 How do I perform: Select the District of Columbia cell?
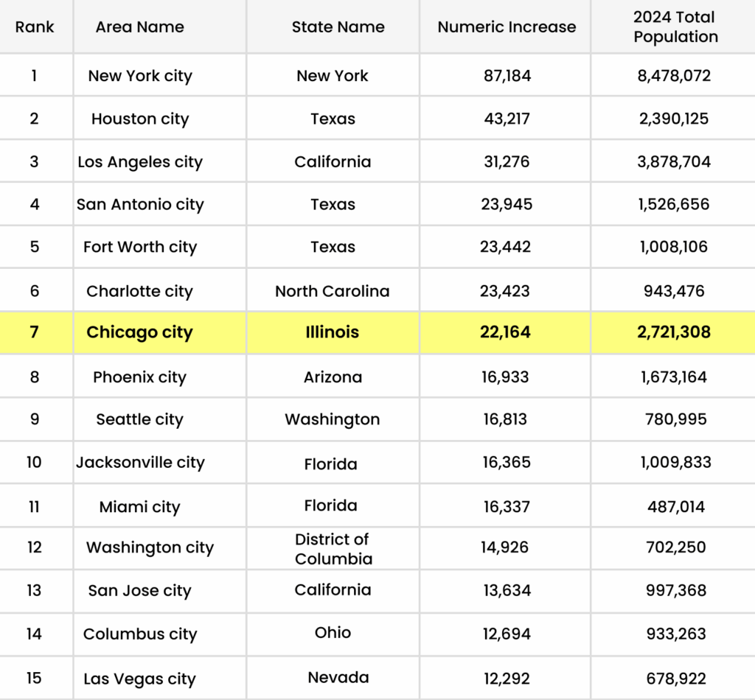(333, 549)
